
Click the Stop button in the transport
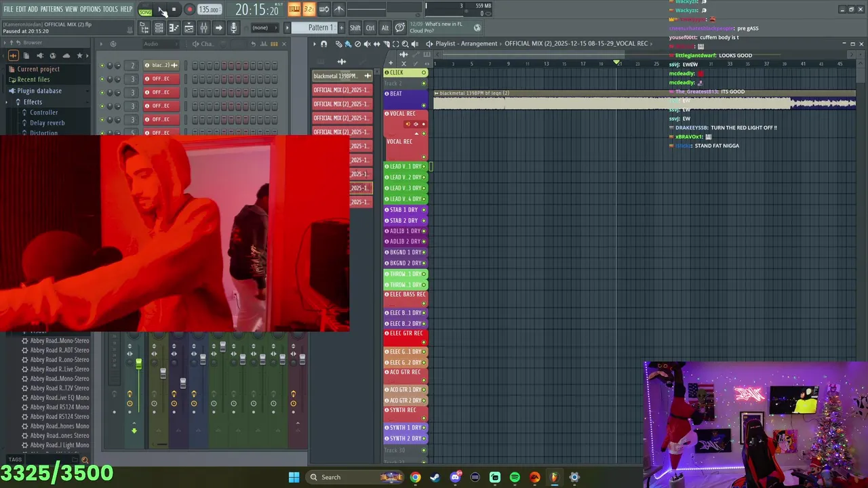174,9
